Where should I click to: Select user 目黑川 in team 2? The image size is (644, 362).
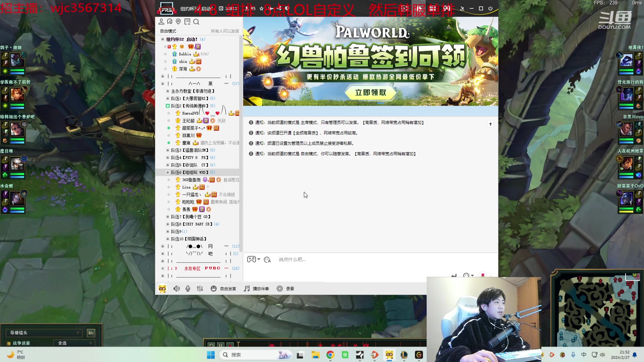click(x=188, y=135)
